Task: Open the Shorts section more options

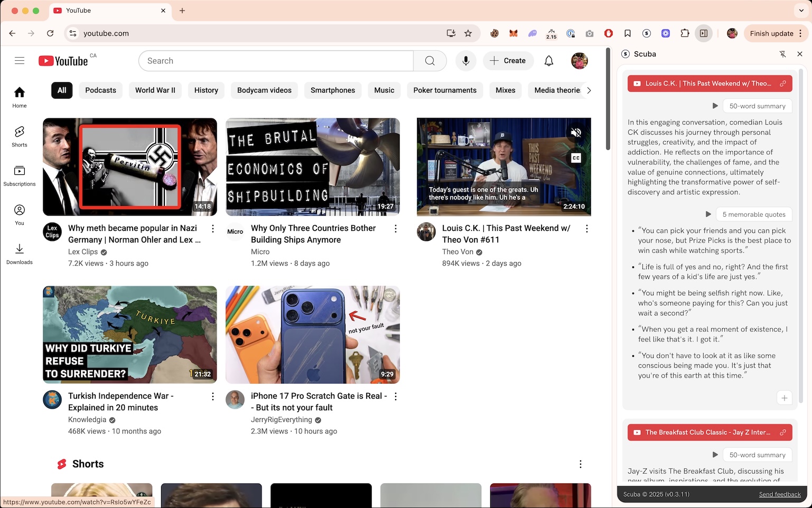Action: pos(581,464)
